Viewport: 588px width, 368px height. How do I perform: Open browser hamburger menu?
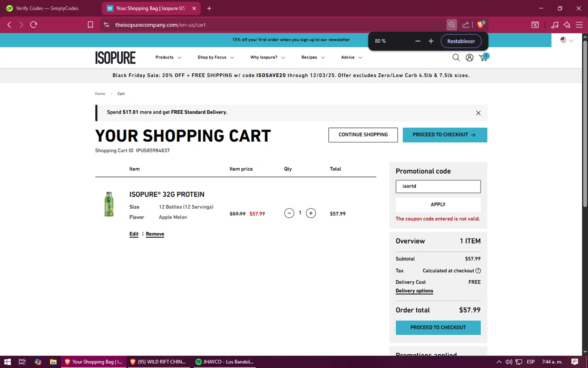click(579, 25)
